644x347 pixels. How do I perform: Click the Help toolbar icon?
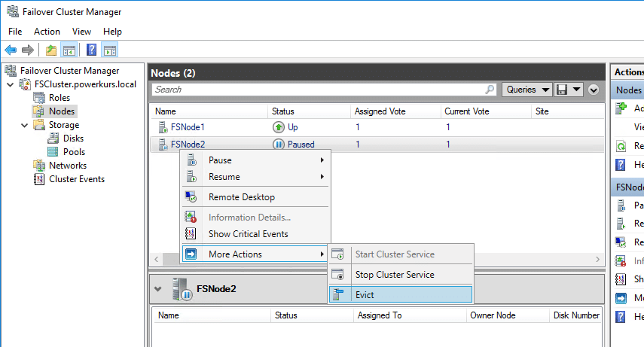point(91,50)
